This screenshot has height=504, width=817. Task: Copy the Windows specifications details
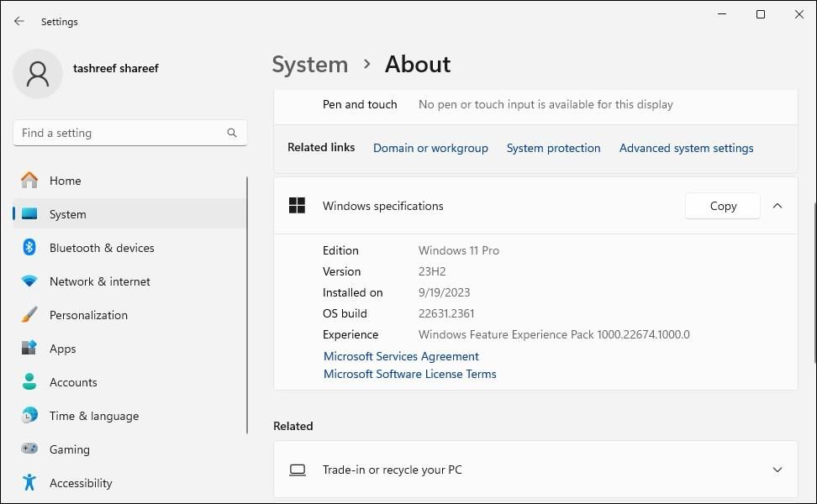pyautogui.click(x=722, y=206)
